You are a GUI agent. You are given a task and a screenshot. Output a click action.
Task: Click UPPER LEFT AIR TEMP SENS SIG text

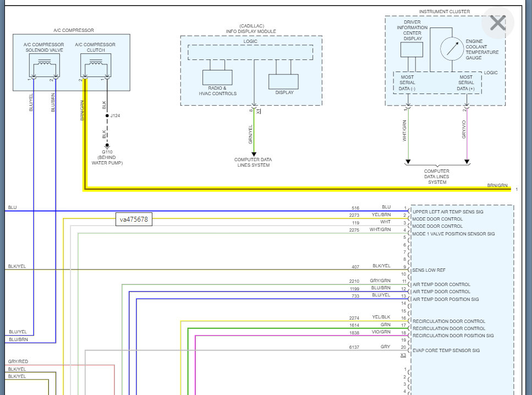point(448,212)
